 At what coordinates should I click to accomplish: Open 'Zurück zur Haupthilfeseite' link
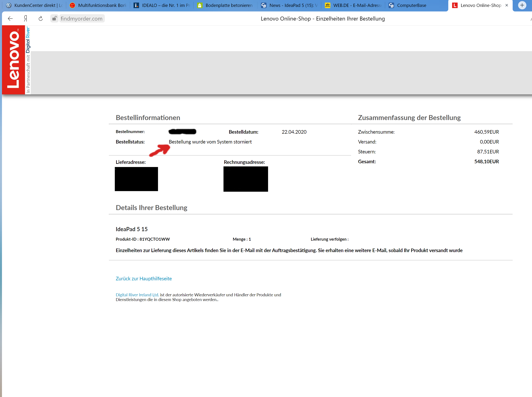click(144, 279)
